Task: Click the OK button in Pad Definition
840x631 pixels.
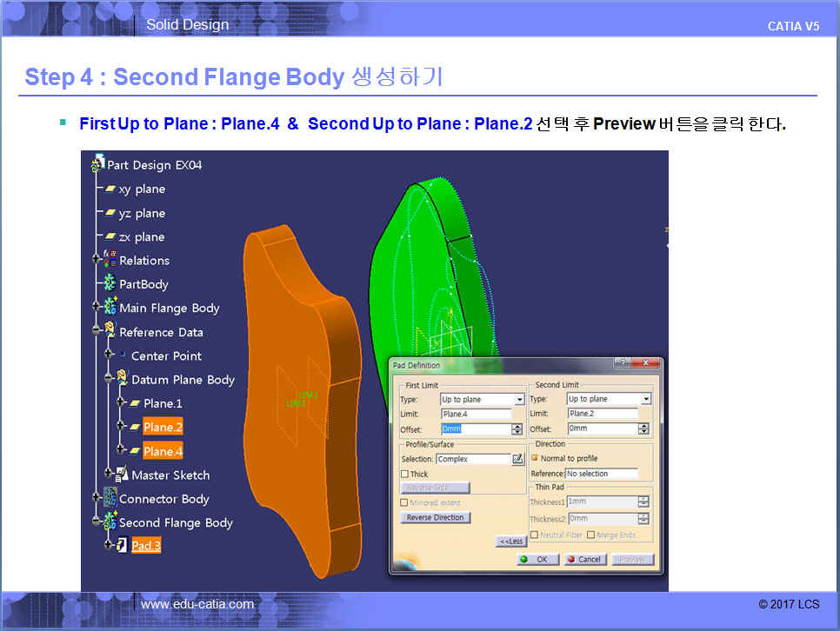Action: pyautogui.click(x=537, y=560)
